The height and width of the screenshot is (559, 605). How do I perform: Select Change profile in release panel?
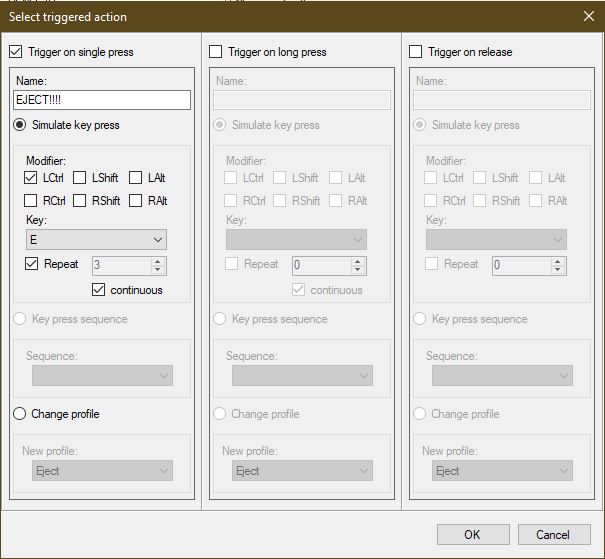tap(419, 414)
